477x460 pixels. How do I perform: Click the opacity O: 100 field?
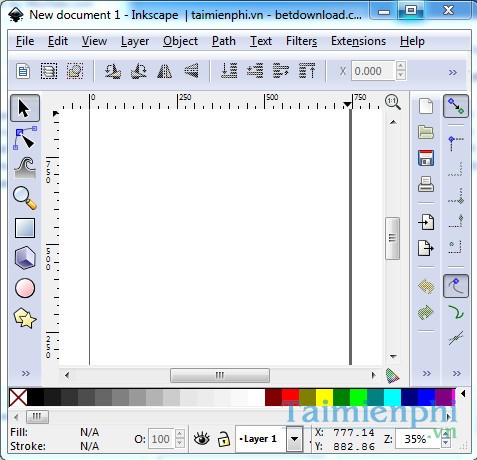[x=161, y=439]
